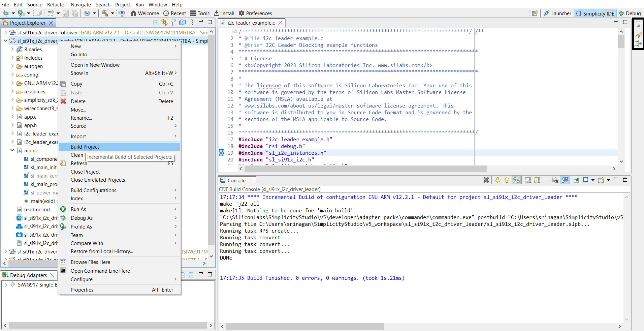This screenshot has width=644, height=331.
Task: Click the hammer Build icon in toolbar
Action: tap(105, 13)
